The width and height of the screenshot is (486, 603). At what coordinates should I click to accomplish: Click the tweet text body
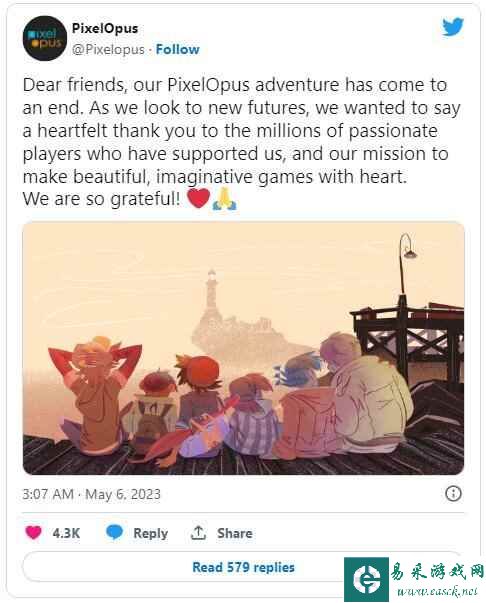coord(241,142)
